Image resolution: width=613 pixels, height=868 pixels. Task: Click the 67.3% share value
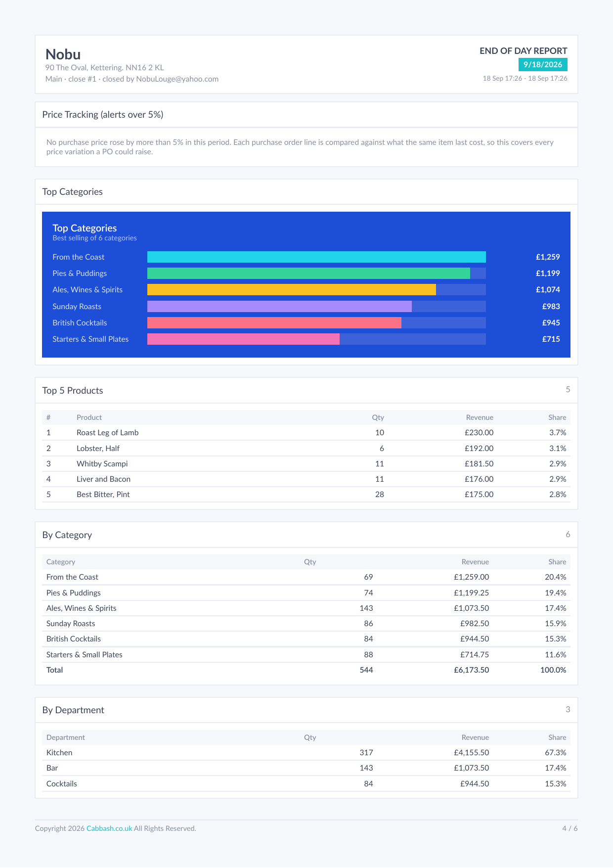(556, 753)
